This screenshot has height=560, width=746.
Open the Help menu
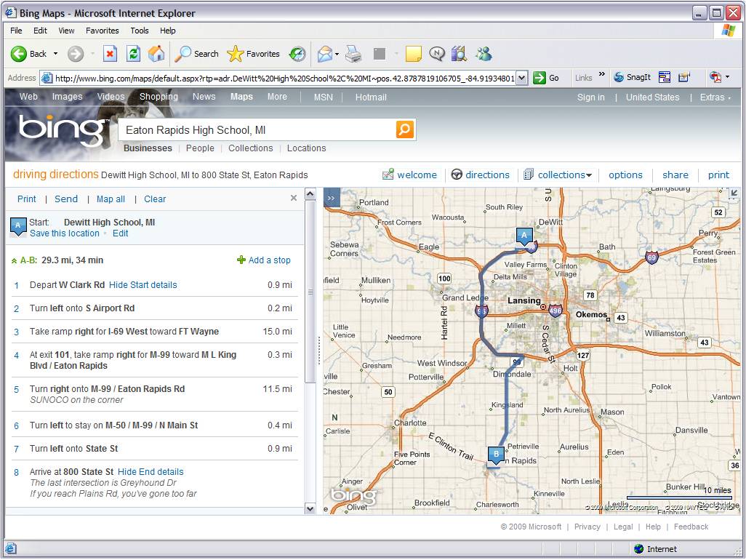(167, 31)
